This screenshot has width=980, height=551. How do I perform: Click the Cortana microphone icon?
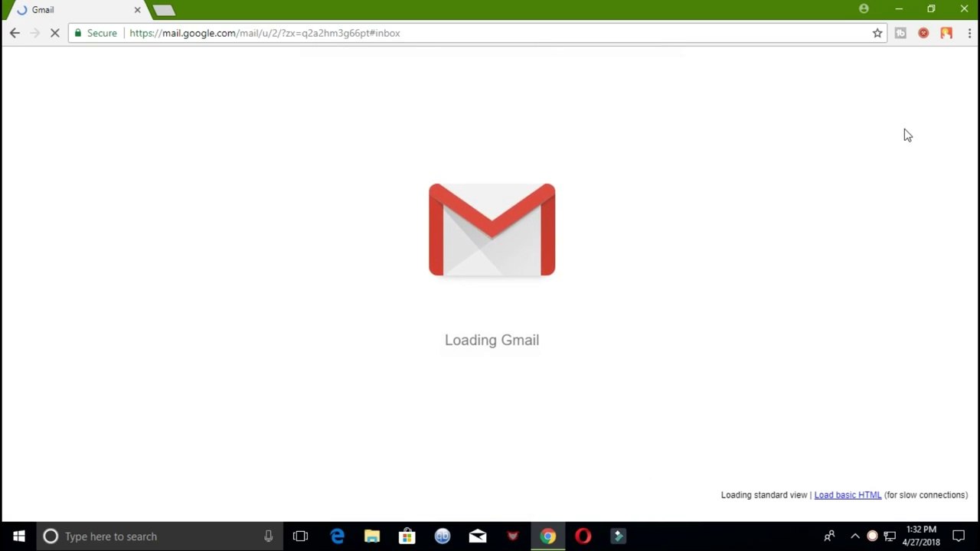pyautogui.click(x=268, y=536)
